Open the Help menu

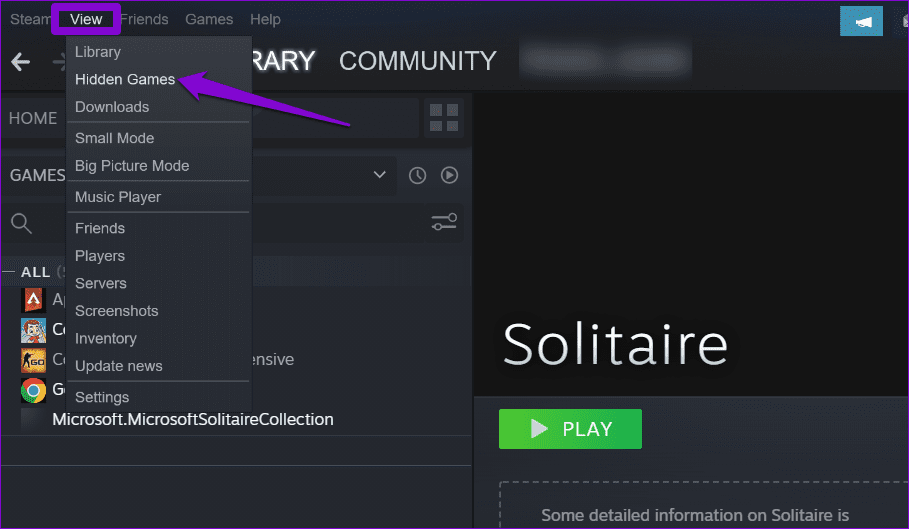pyautogui.click(x=265, y=19)
